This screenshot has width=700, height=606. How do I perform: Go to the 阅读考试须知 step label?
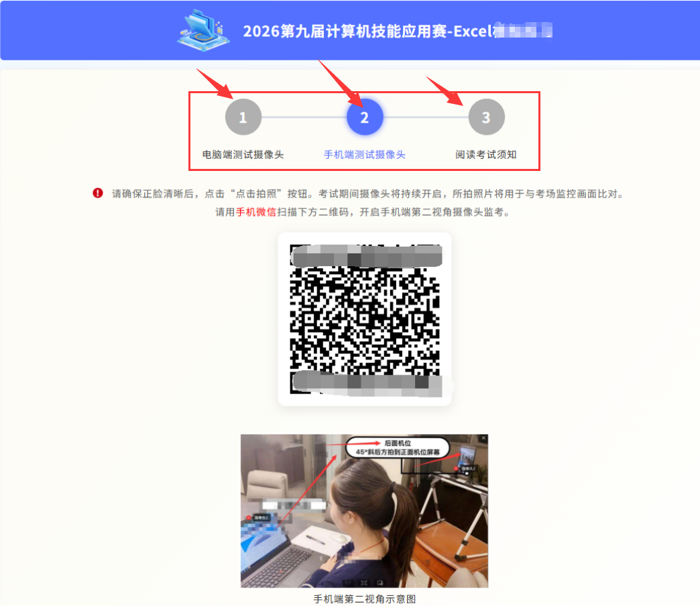pyautogui.click(x=486, y=155)
